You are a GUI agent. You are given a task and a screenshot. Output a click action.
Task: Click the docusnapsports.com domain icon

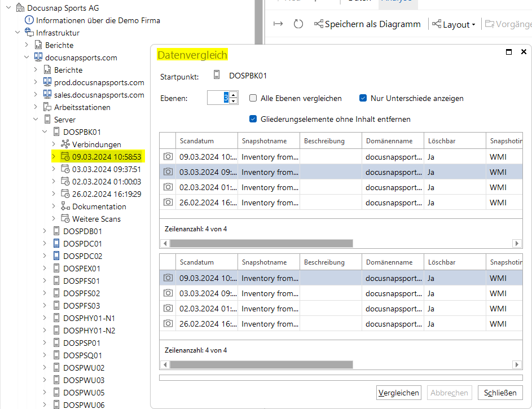pyautogui.click(x=38, y=58)
